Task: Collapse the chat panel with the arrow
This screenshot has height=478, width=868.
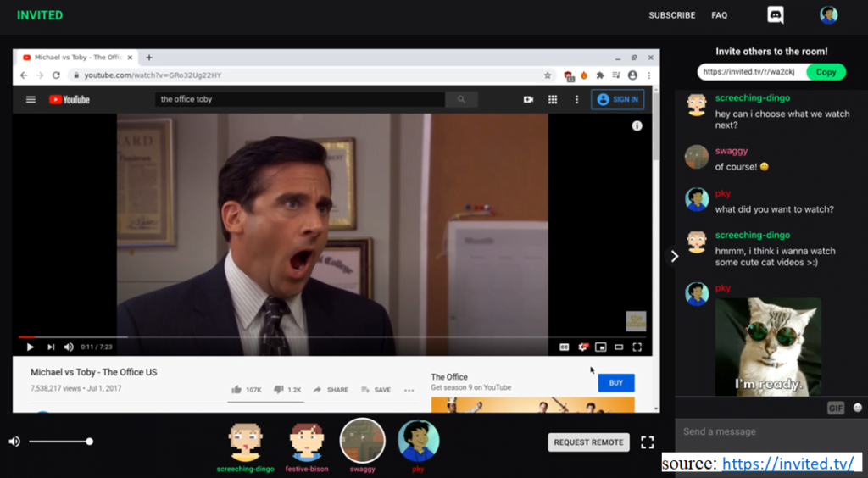Action: coord(674,256)
